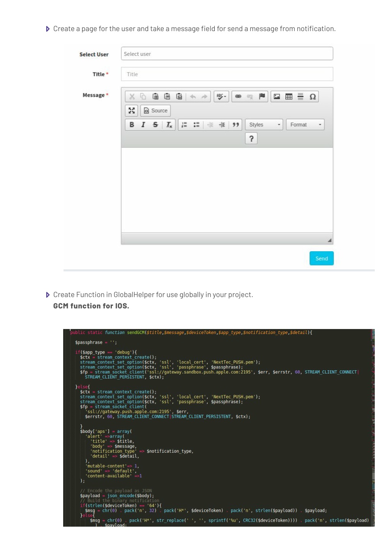Insert a table via the grid icon
Viewport: 392px width, 555px height.
tap(289, 97)
